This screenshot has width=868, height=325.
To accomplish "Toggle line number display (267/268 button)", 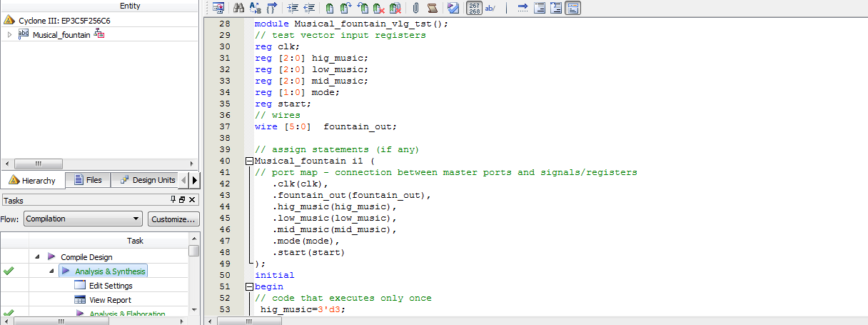I will point(474,8).
